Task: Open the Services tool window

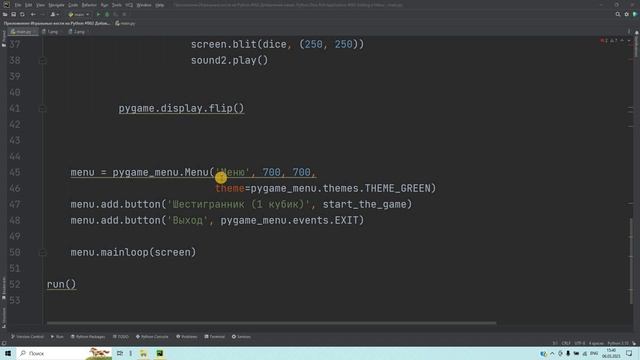Action: 241,337
